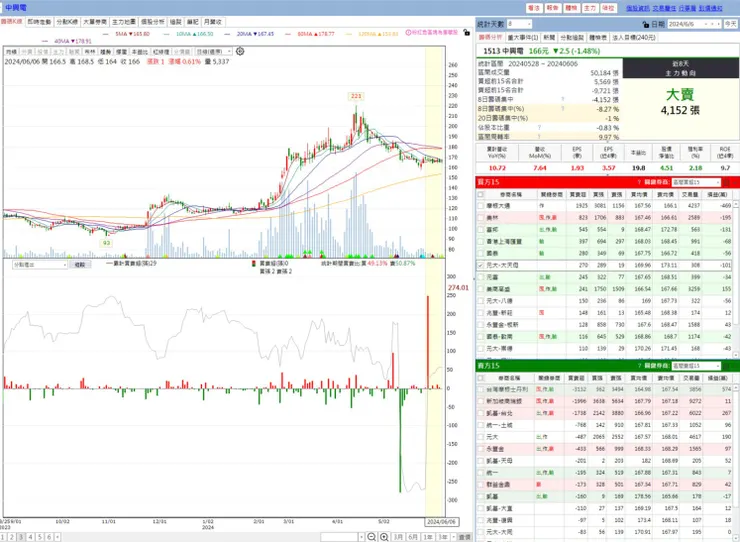Screen dimensions: 740x542
Task: Click the crosshair target icon beside 日線 dropdown
Action: point(240,51)
